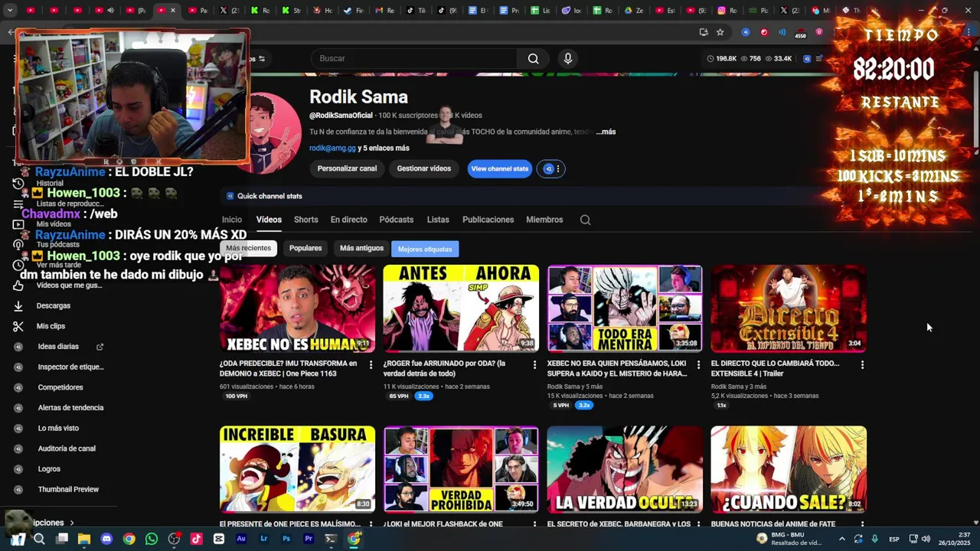This screenshot has width=980, height=551.
Task: Open Ideas diarias in sidebar
Action: click(x=58, y=347)
